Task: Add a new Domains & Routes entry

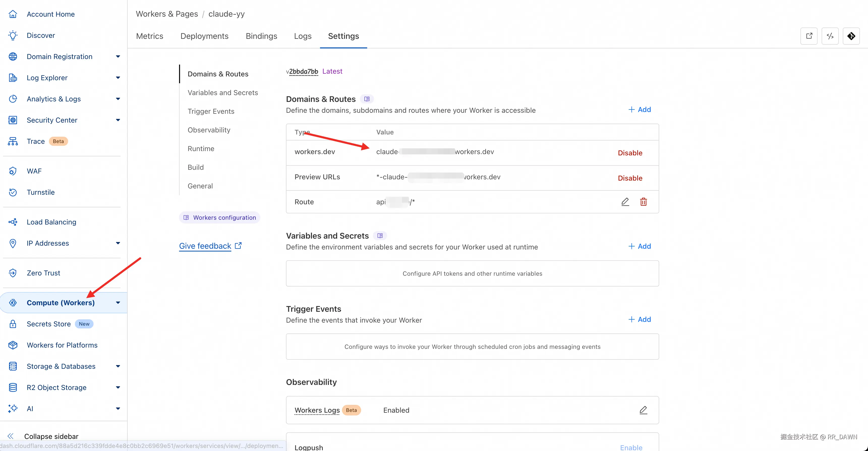Action: click(639, 109)
